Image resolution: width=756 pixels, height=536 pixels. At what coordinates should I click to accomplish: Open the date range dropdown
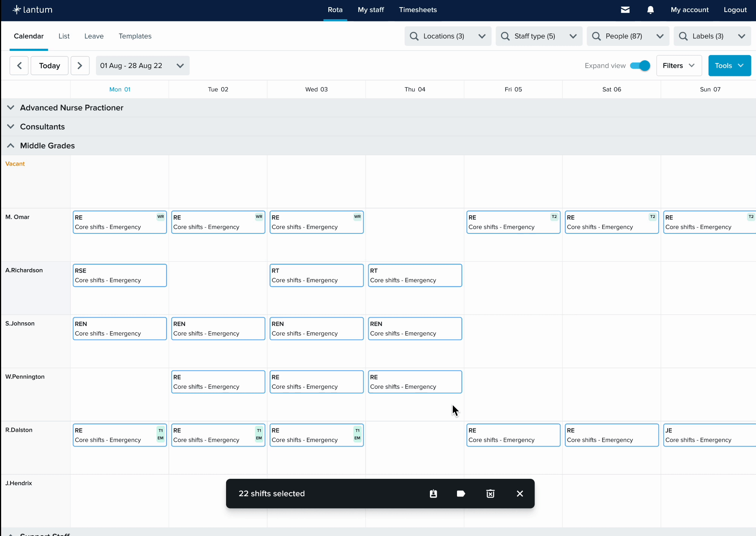[x=142, y=65]
